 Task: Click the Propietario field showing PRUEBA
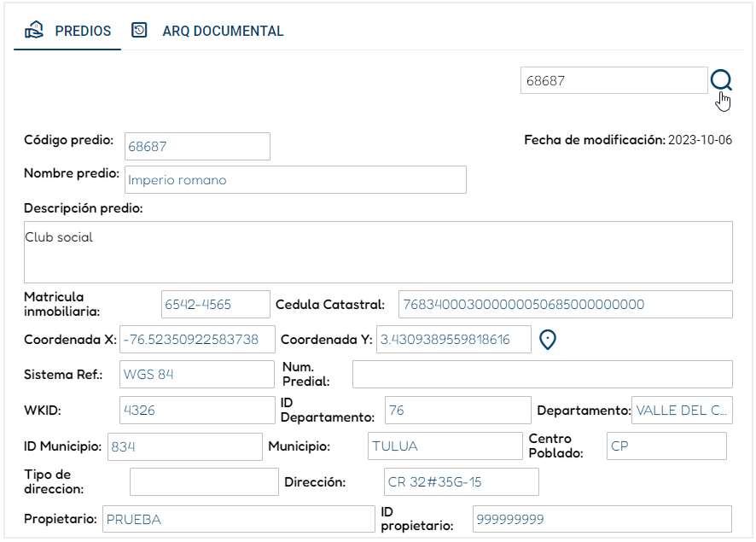[239, 519]
